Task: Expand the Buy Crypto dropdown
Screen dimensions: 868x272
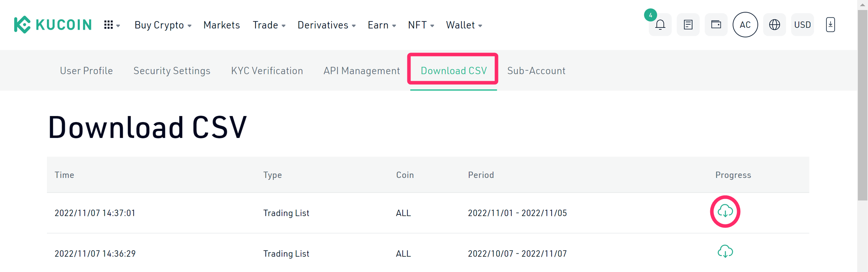Action: pos(163,25)
